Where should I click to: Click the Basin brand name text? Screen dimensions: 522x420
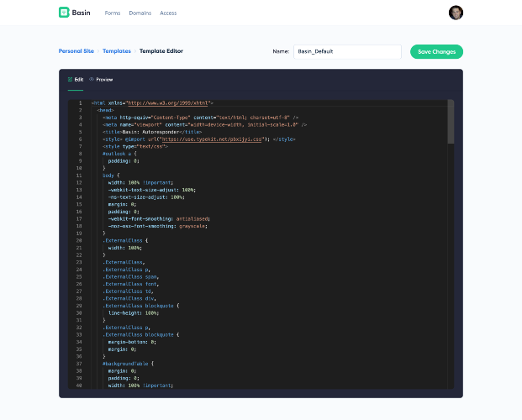(x=81, y=13)
